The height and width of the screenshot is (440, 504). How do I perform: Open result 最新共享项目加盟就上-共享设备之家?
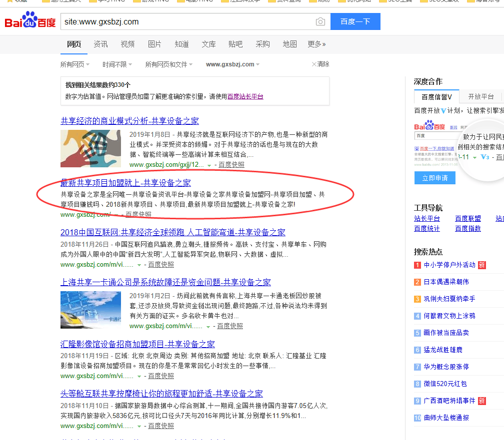[x=125, y=183]
